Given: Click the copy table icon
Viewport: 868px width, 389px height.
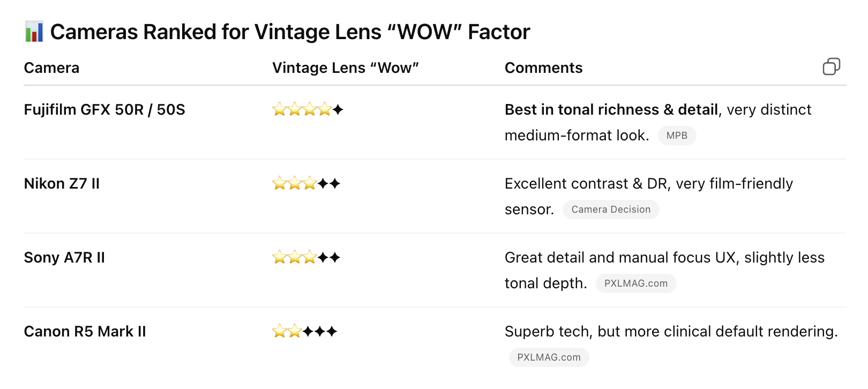Looking at the screenshot, I should 831,67.
